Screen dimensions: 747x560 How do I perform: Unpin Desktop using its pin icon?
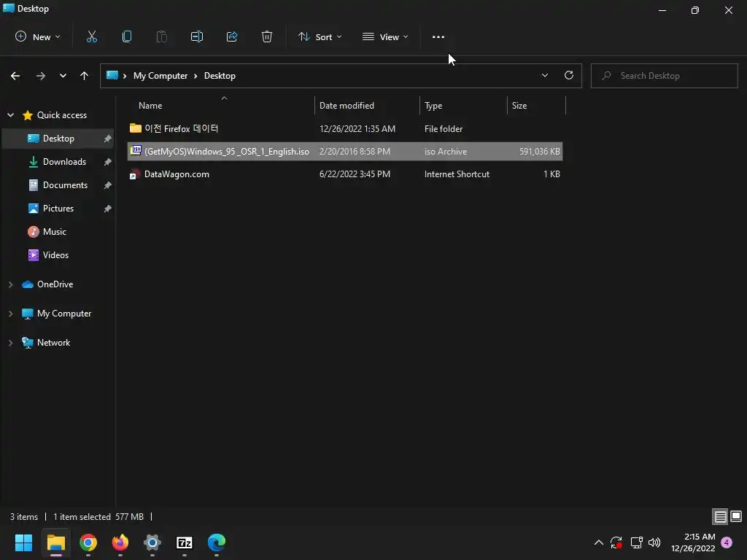pos(108,139)
